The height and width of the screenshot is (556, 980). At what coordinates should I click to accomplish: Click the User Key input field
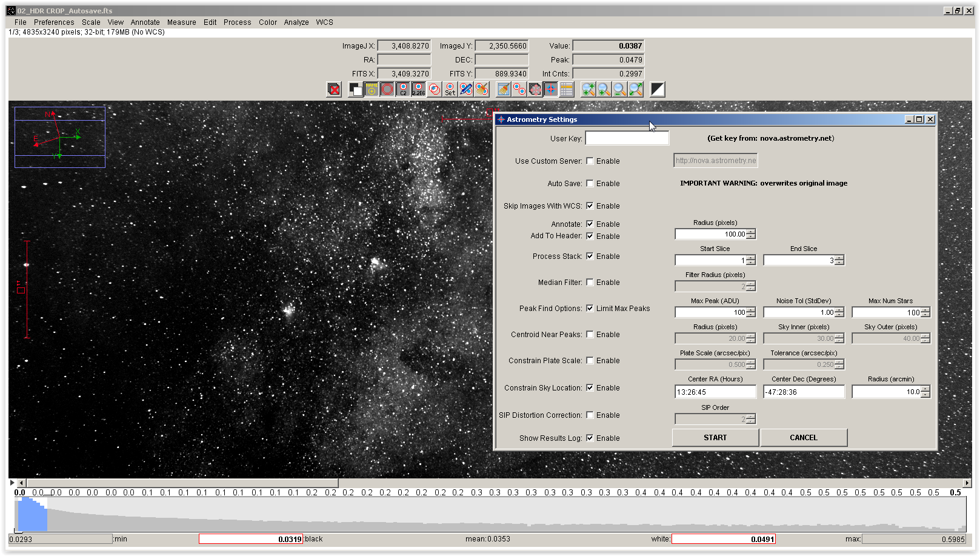627,138
